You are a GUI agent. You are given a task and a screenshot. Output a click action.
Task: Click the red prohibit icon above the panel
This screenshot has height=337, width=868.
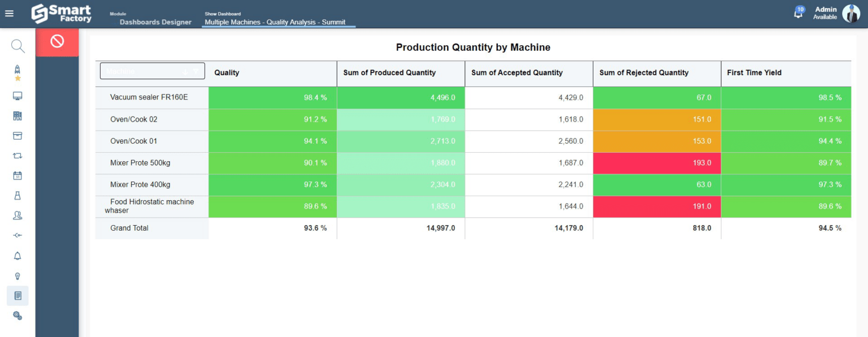tap(57, 42)
